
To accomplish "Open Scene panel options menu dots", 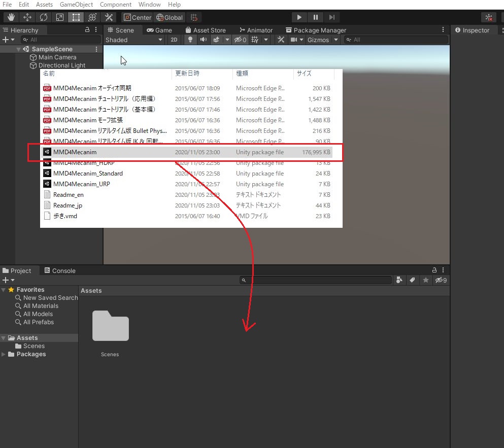I will coord(443,30).
